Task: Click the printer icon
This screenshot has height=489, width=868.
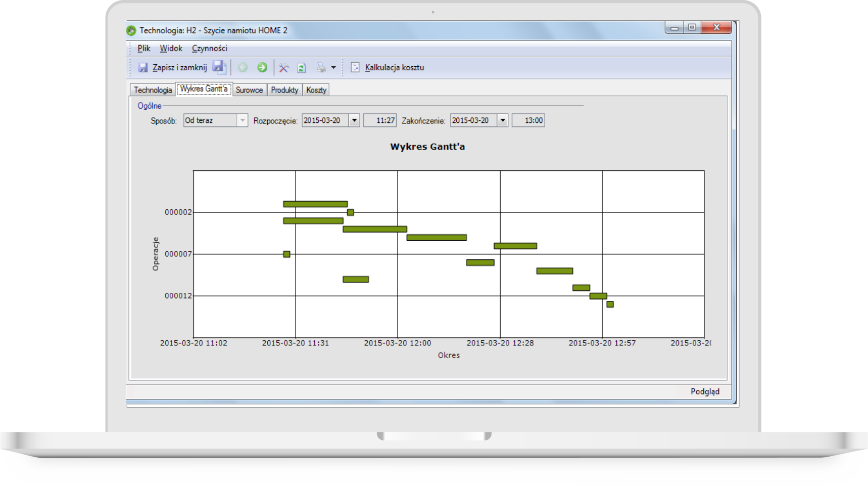Action: point(321,67)
